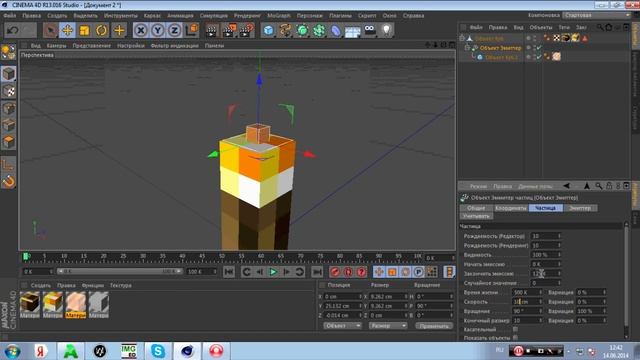Go to the start of animation
The height and width of the screenshot is (360, 640).
pos(229,272)
